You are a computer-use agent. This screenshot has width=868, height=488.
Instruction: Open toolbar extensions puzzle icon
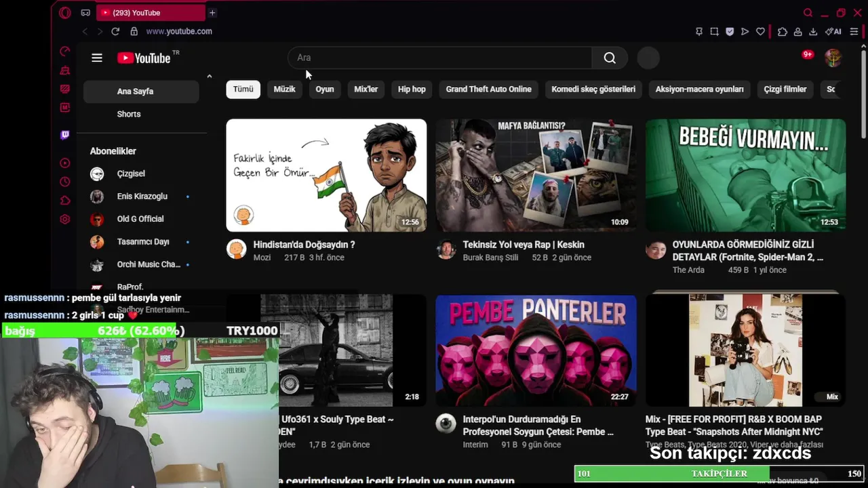pyautogui.click(x=783, y=31)
